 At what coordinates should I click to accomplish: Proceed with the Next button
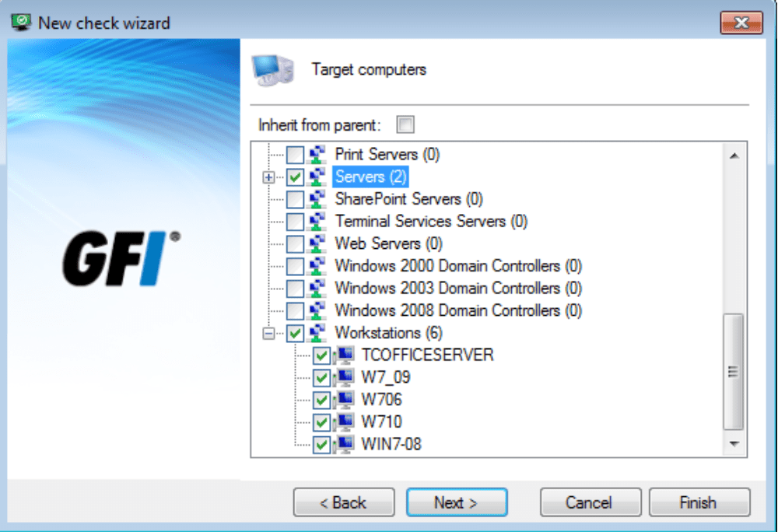coord(457,502)
